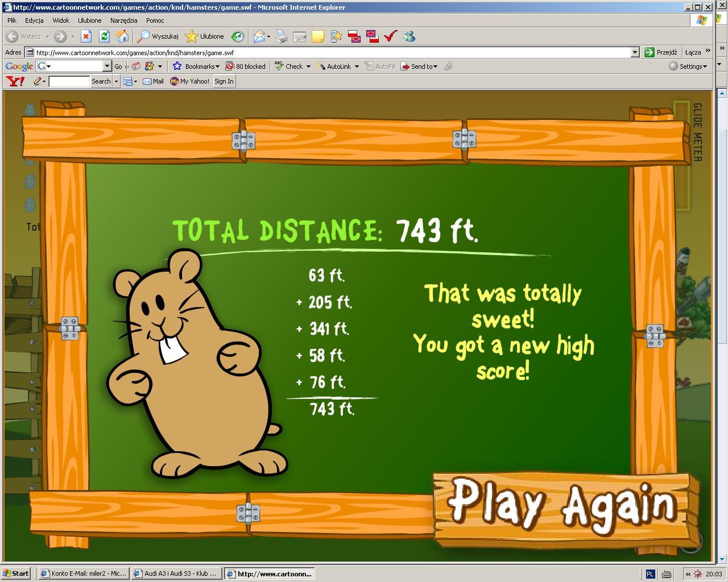728x582 pixels.
Task: Open Messenger buddies icon
Action: (409, 36)
